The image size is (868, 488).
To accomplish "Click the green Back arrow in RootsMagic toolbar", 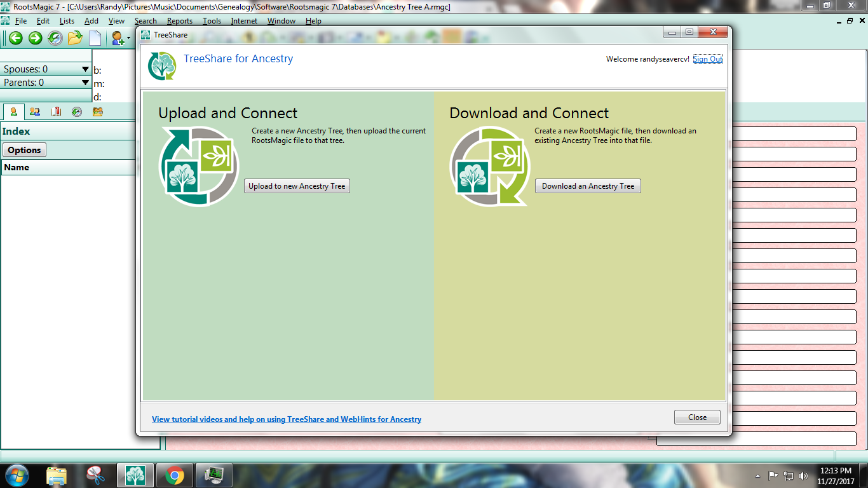I will pyautogui.click(x=15, y=38).
